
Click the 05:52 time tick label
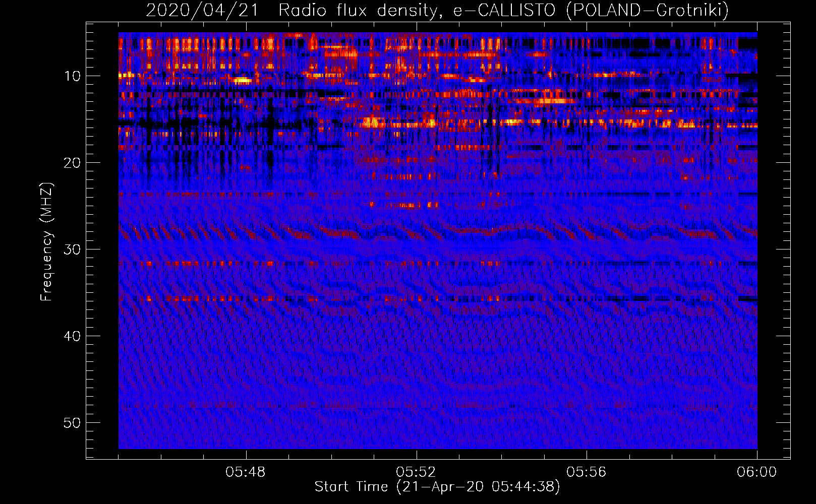[416, 472]
